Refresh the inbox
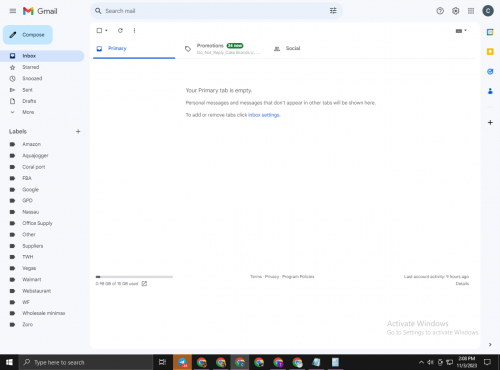 (120, 30)
